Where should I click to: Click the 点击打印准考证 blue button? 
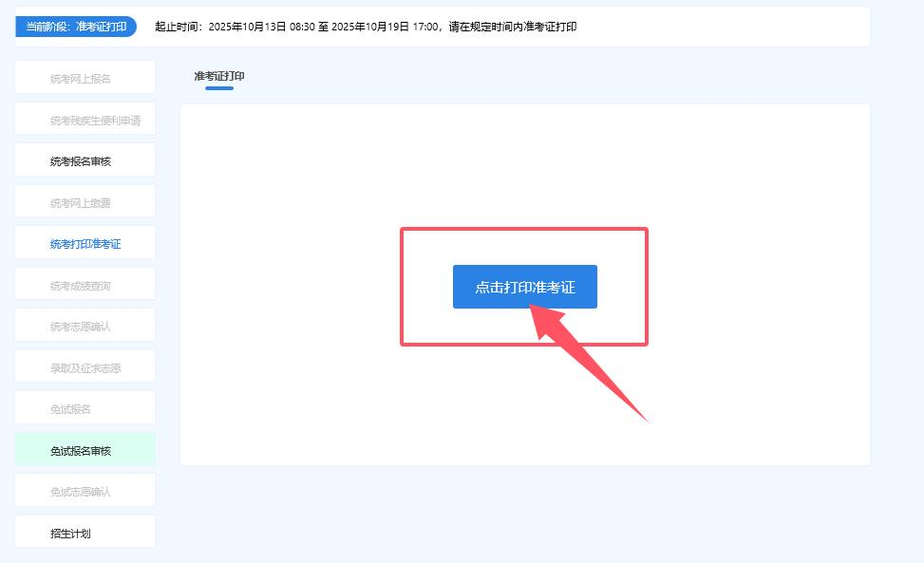pos(524,287)
